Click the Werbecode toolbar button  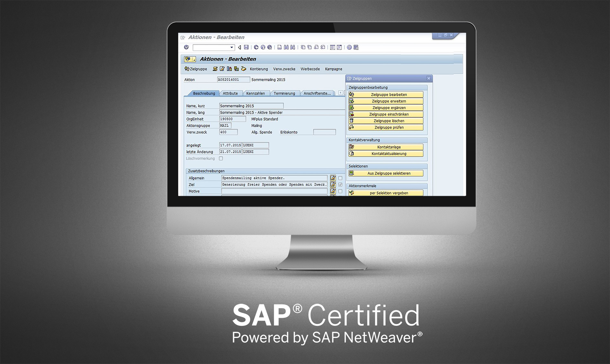pos(310,69)
